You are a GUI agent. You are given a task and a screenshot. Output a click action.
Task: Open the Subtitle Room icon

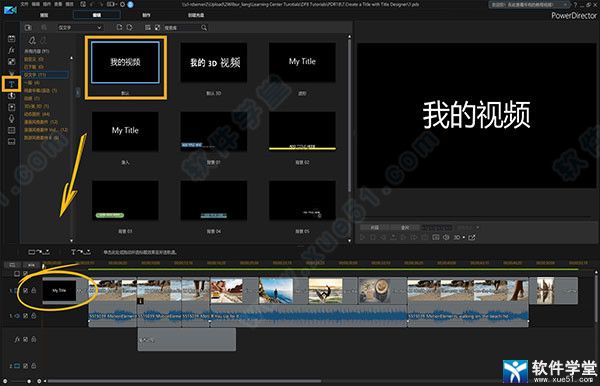pos(11,142)
